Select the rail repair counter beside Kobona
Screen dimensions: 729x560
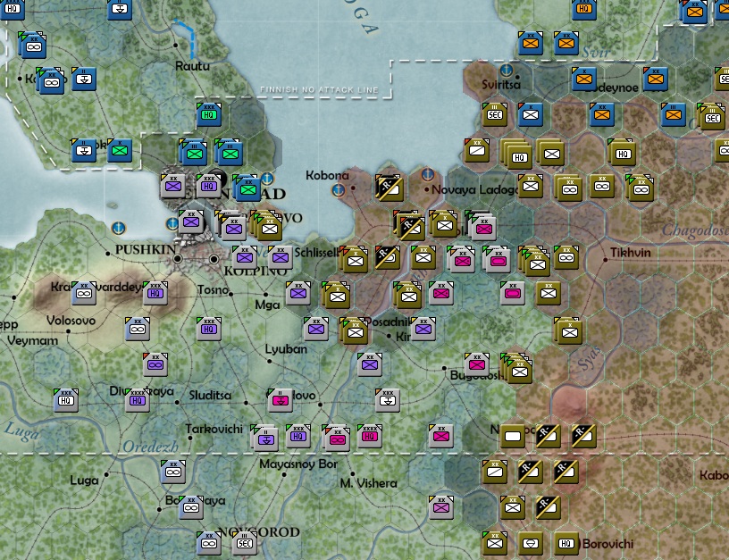point(389,188)
